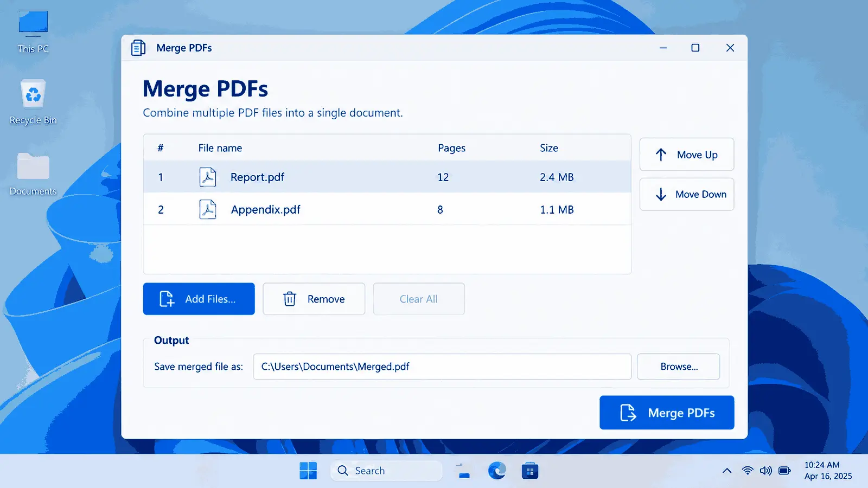Select the Documents folder on desktop
This screenshot has width=868, height=488.
coord(33,174)
